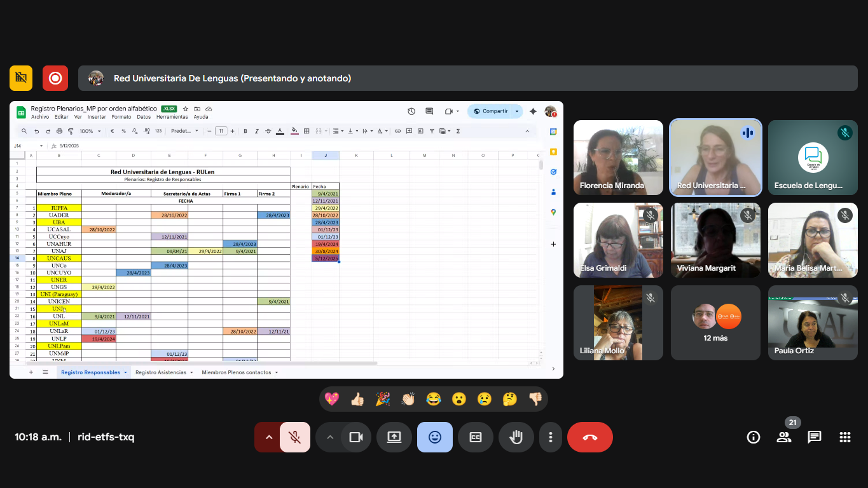Open more options three-dot menu
The image size is (868, 488).
click(551, 437)
